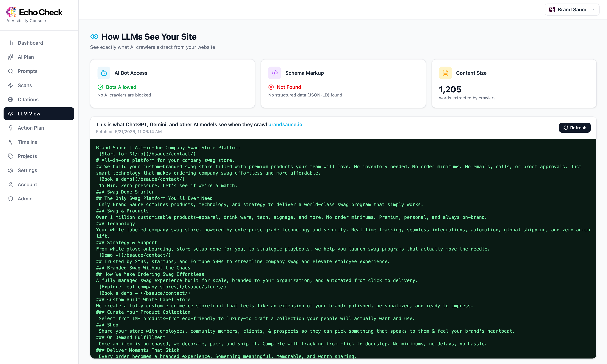Click the Echo Check brand name

point(41,12)
